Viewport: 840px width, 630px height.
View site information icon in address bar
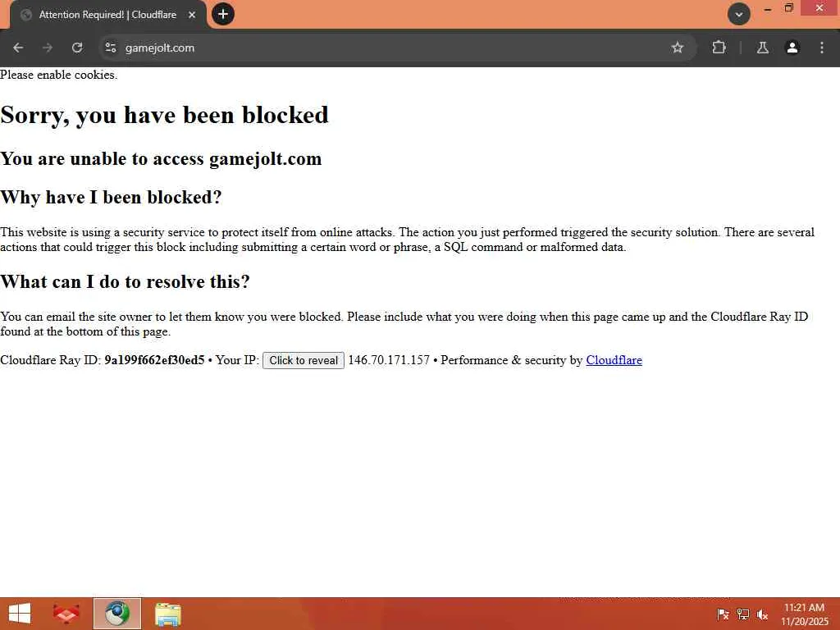pos(111,48)
